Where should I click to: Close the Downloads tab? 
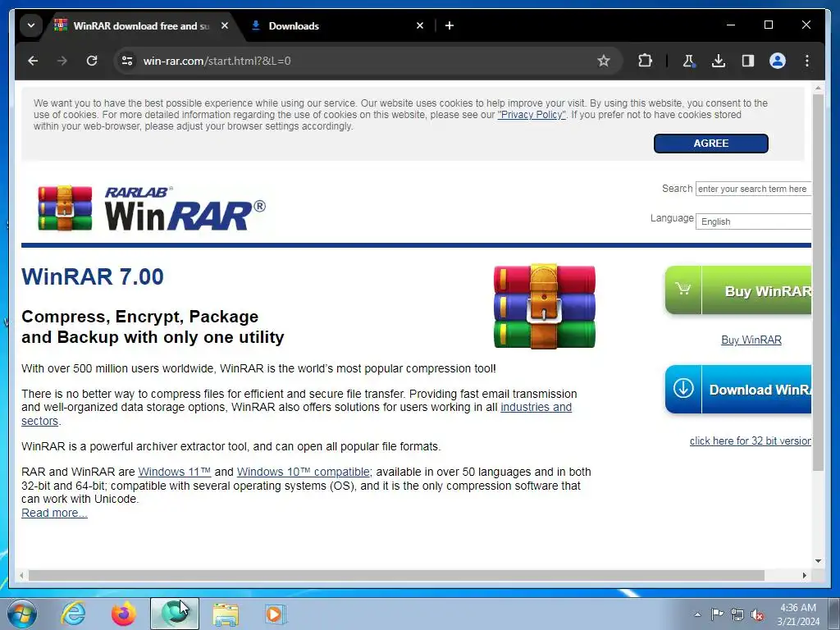point(420,25)
